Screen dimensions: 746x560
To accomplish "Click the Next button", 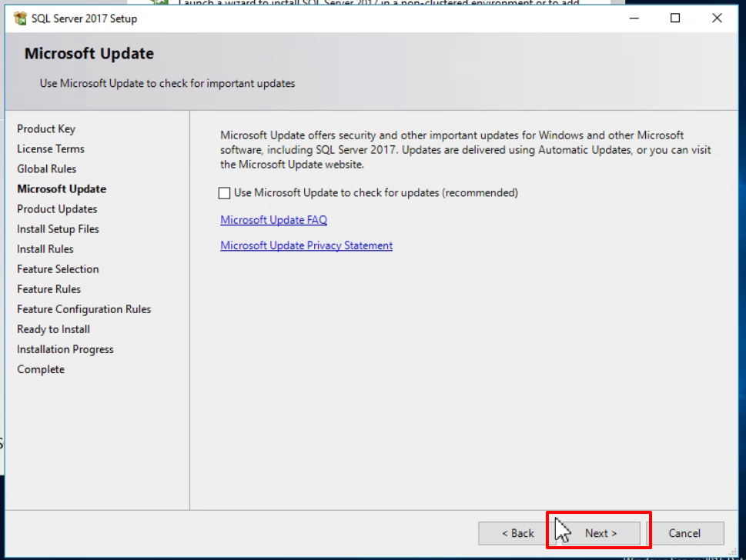I will (x=601, y=533).
